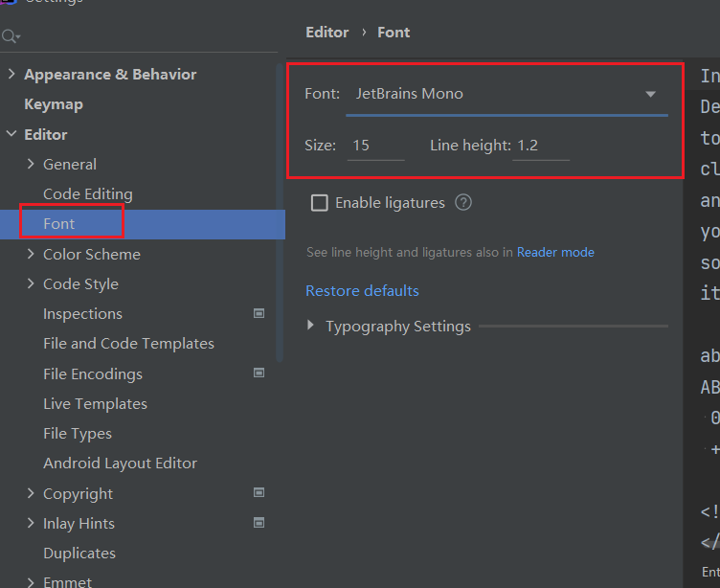The image size is (720, 588).
Task: Click the Restore defaults link
Action: coord(362,291)
